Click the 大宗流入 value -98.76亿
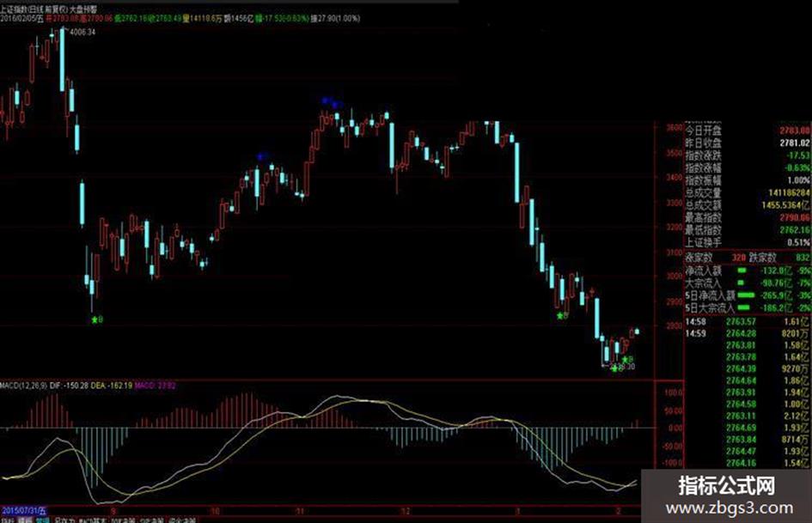Image resolution: width=812 pixels, height=523 pixels. point(776,283)
